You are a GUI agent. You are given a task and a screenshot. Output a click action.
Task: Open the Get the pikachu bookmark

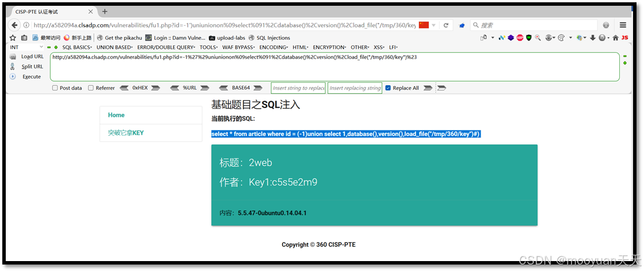[120, 37]
